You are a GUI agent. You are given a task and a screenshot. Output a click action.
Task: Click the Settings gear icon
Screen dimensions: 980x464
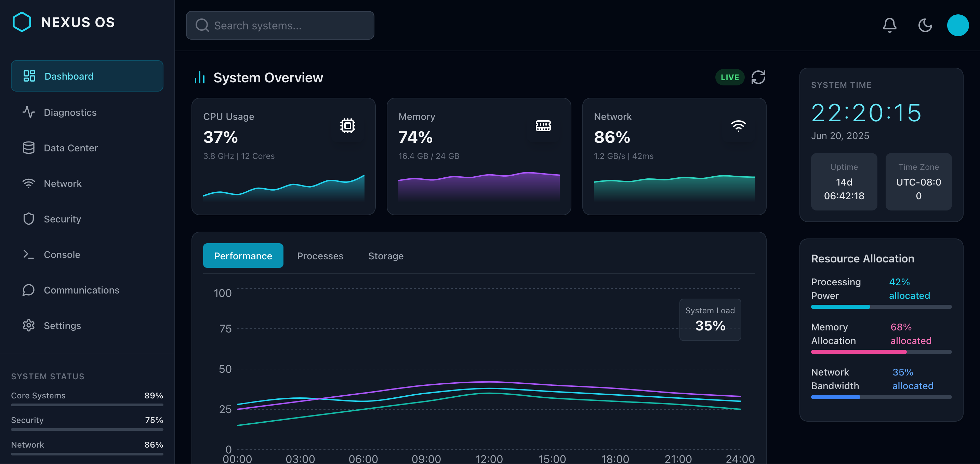coord(28,325)
